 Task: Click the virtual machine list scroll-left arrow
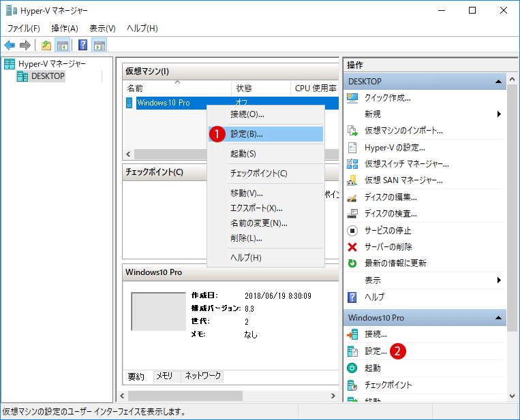pyautogui.click(x=128, y=154)
